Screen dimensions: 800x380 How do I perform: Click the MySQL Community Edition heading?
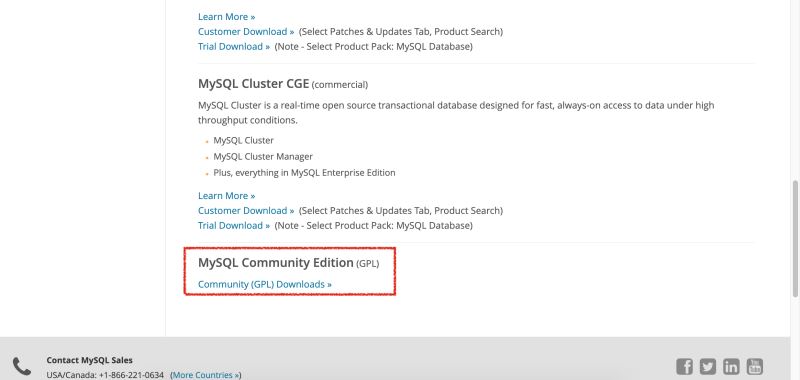point(276,263)
